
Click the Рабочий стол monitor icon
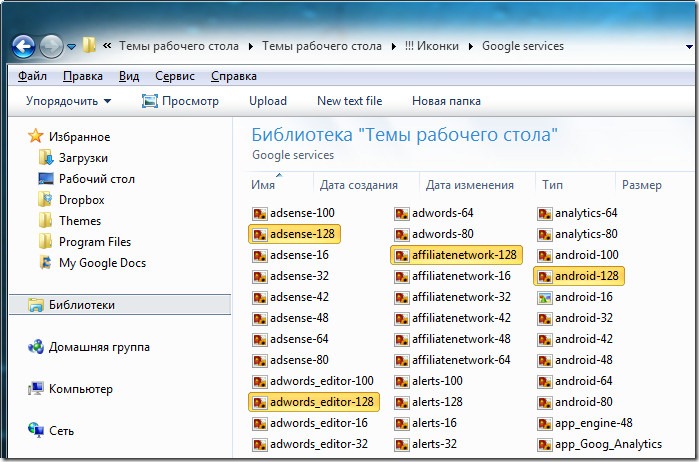(46, 179)
